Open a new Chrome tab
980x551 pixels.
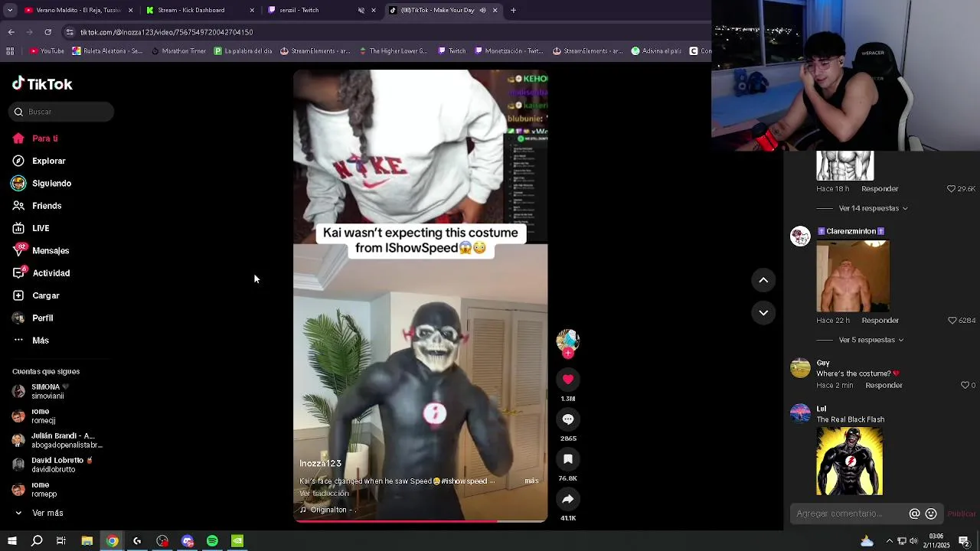pyautogui.click(x=513, y=10)
